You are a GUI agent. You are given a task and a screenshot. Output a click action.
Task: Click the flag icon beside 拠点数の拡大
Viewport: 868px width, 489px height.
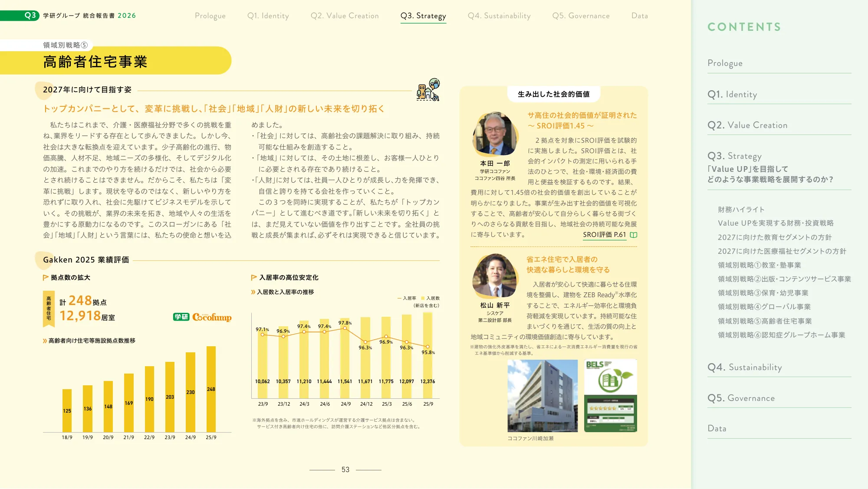46,278
